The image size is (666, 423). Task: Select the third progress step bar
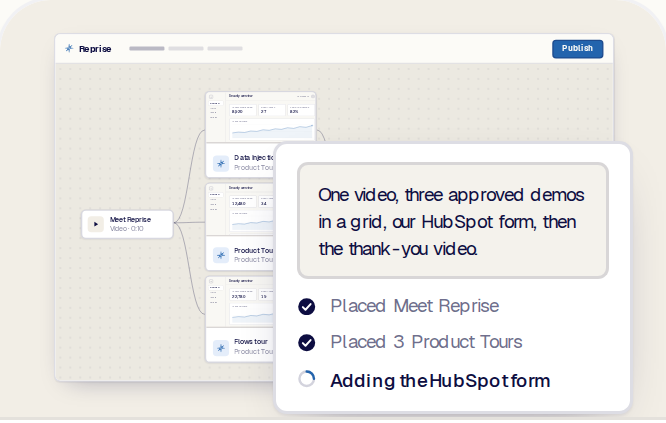pyautogui.click(x=225, y=48)
